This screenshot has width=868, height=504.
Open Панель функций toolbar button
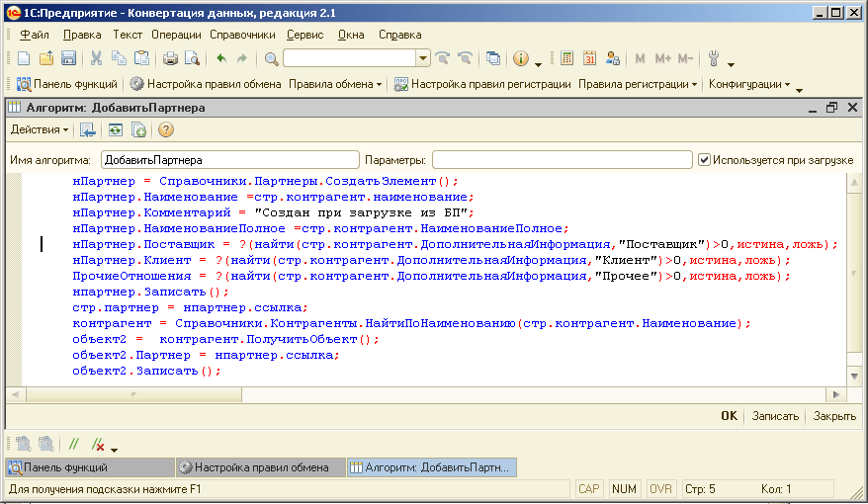[67, 84]
